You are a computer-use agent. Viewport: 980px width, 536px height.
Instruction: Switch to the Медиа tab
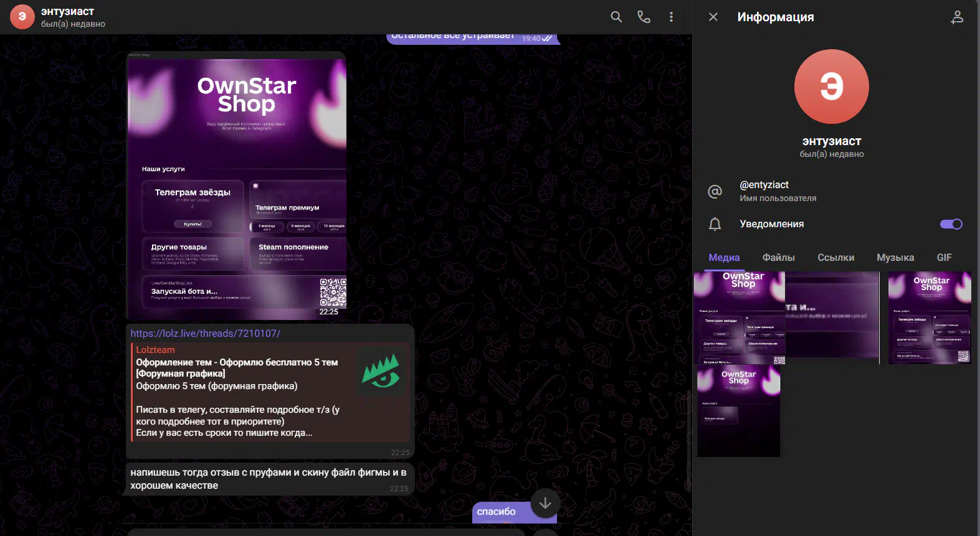724,258
